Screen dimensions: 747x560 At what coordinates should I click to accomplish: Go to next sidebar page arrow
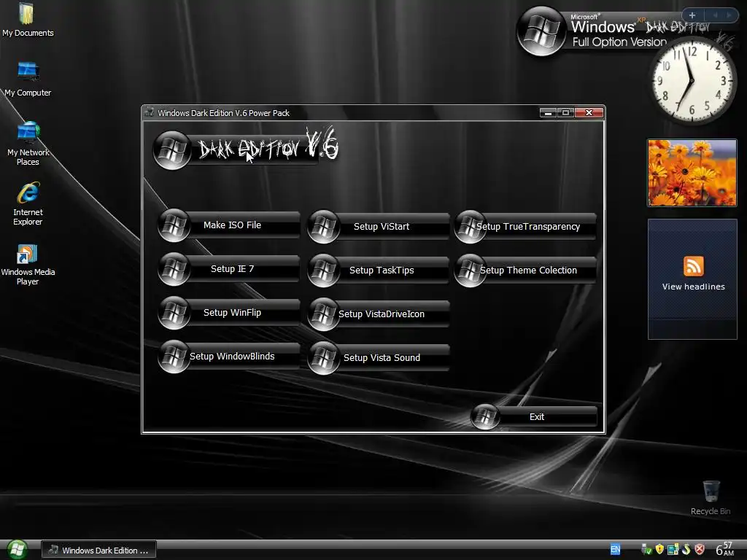[x=729, y=15]
